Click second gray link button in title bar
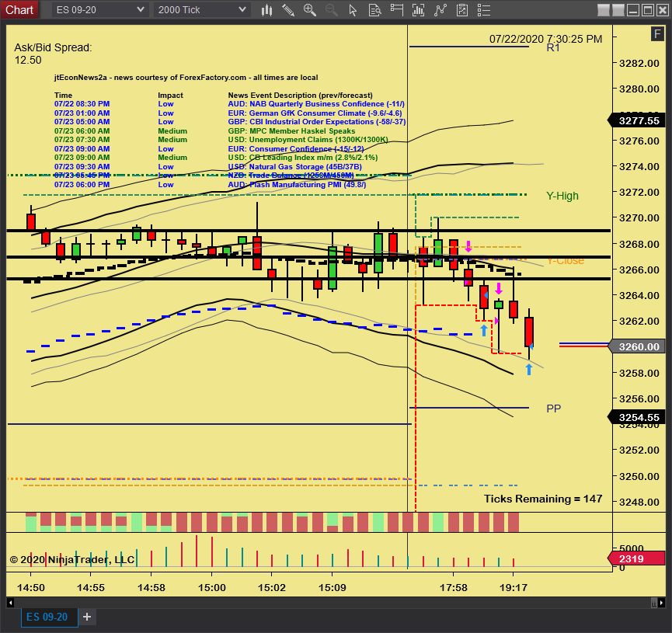The height and width of the screenshot is (633, 672). click(x=618, y=10)
